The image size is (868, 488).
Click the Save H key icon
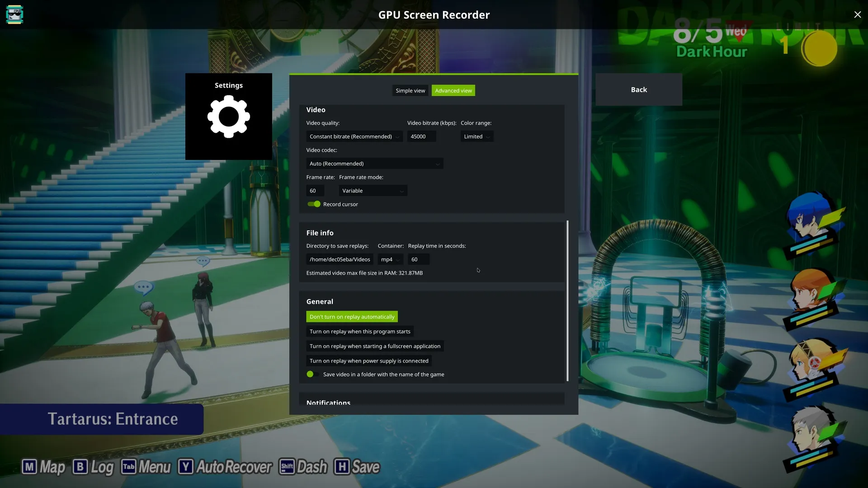[x=342, y=467]
